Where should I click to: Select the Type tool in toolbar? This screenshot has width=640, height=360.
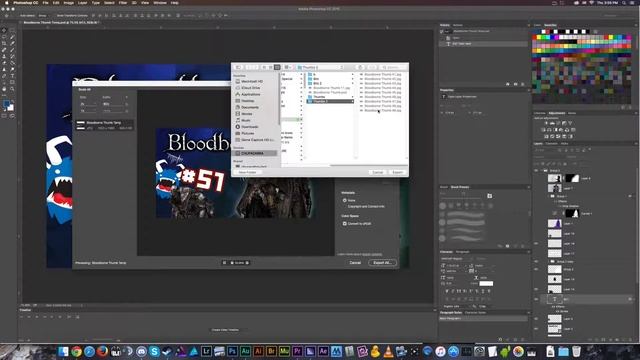pos(12,76)
